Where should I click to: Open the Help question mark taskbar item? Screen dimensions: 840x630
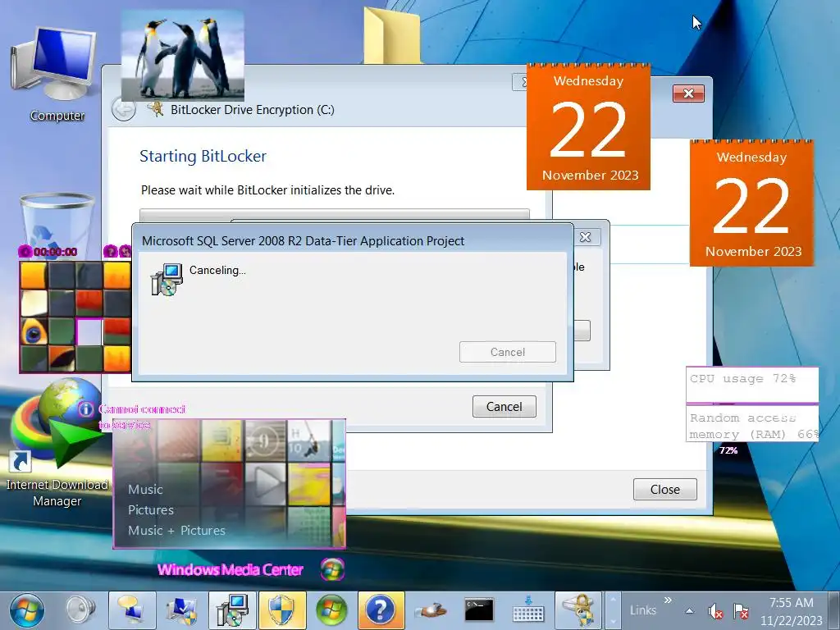381,610
